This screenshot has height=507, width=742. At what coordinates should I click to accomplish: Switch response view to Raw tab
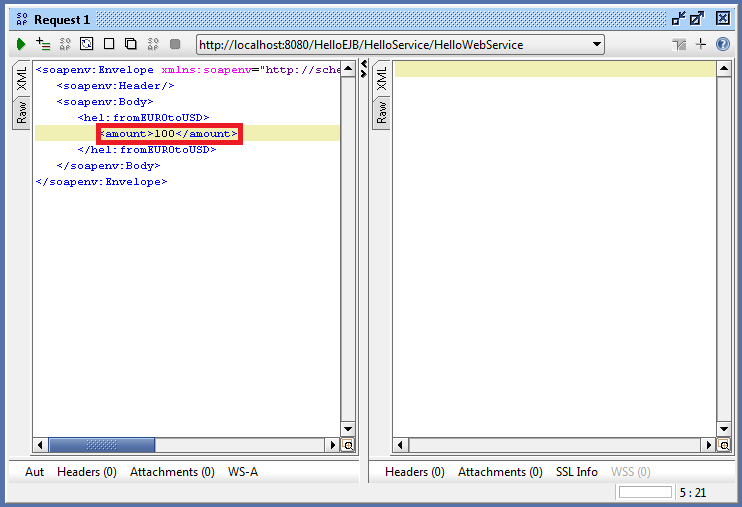pyautogui.click(x=381, y=112)
